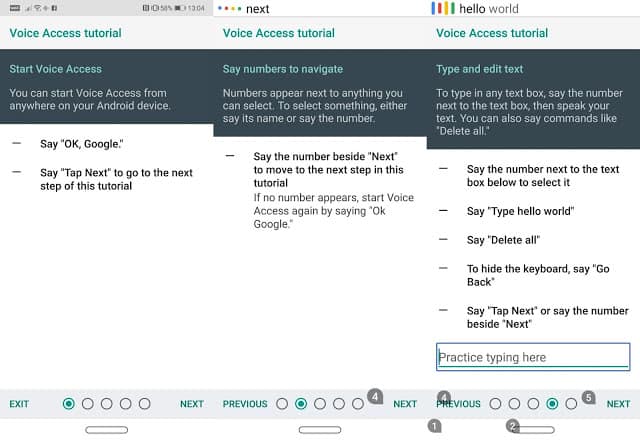Tap the home pill under Type and edit text screen
This screenshot has height=442, width=640.
click(533, 430)
